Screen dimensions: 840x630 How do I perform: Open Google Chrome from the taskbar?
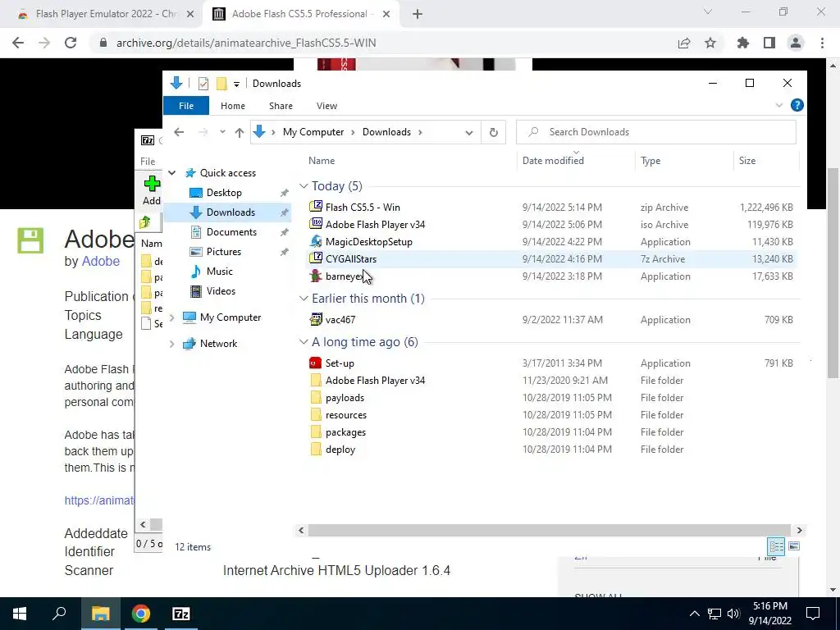[141, 614]
